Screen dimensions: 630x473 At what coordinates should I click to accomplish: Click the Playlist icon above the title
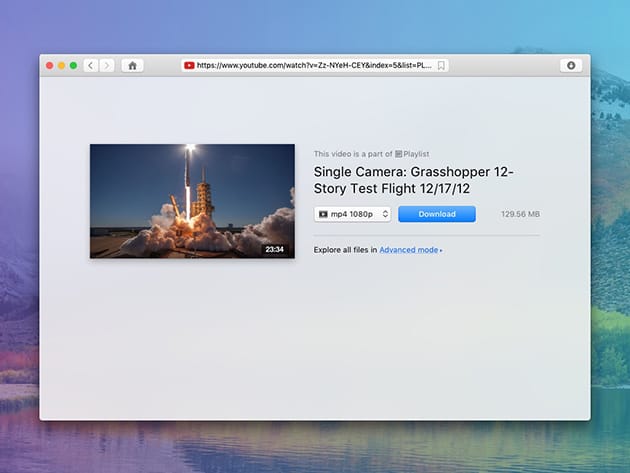[398, 154]
